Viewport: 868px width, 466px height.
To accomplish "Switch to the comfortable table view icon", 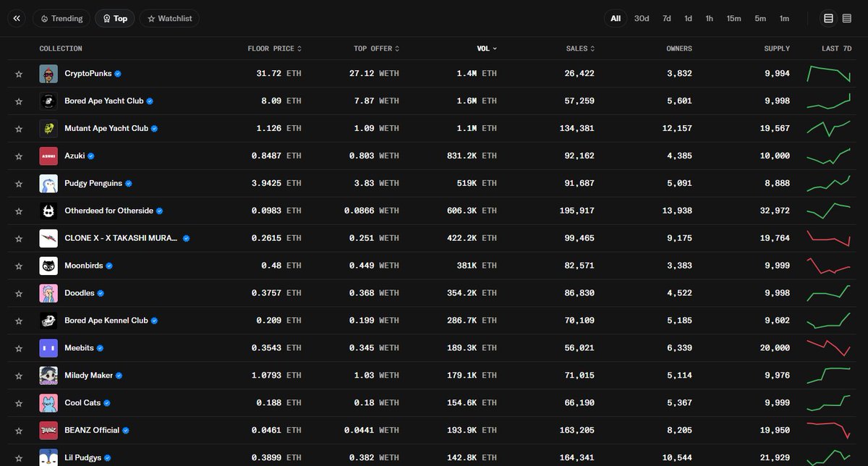I will point(829,18).
